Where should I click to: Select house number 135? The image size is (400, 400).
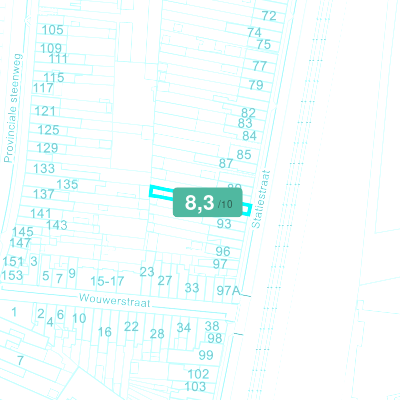click(x=67, y=184)
